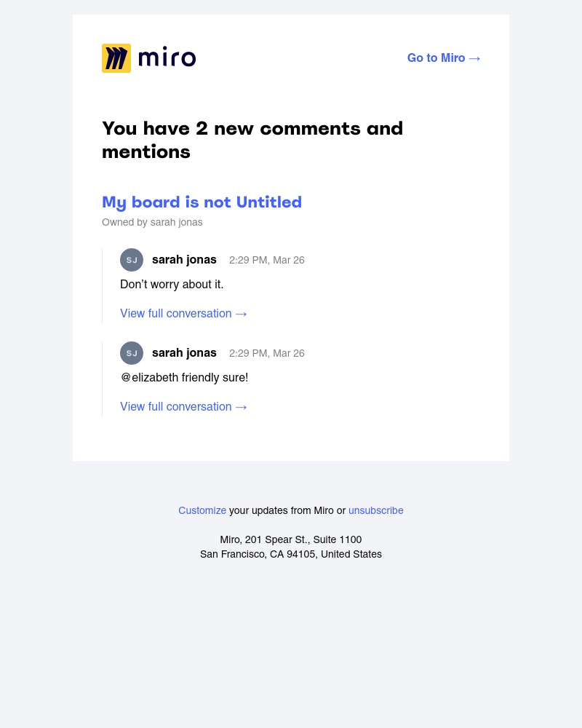Click sarah jonas name on the second comment
This screenshot has height=728, width=582.
click(184, 353)
